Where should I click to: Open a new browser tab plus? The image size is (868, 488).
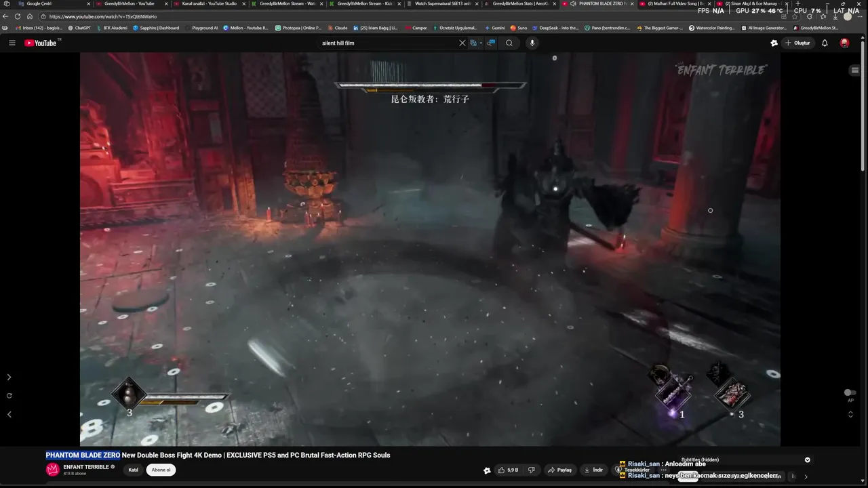pos(797,3)
